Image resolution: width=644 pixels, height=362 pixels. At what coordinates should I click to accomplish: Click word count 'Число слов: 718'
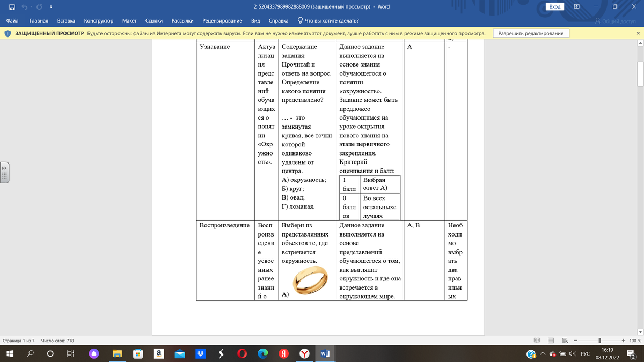(x=57, y=341)
